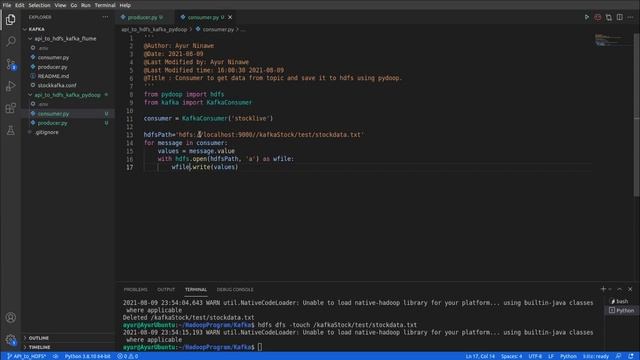
Task: Open the Run and Debug view icon
Action: tap(11, 86)
